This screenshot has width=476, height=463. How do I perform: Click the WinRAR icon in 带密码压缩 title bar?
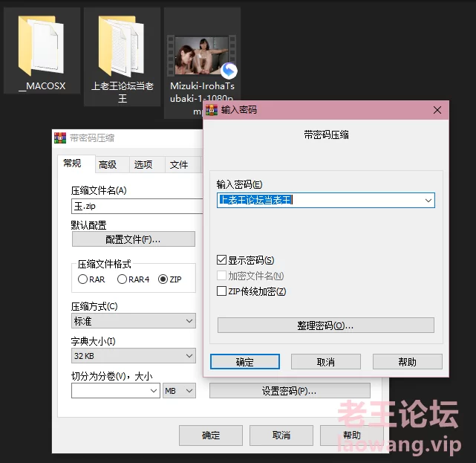pos(60,138)
